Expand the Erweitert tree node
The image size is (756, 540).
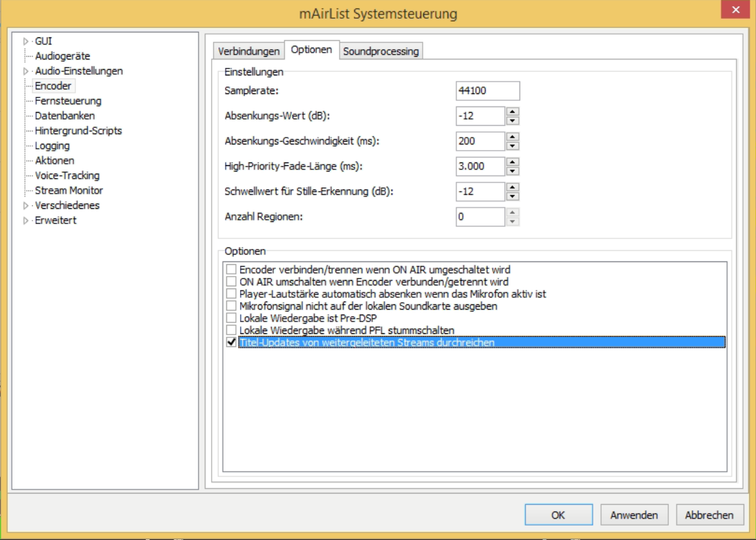click(26, 221)
